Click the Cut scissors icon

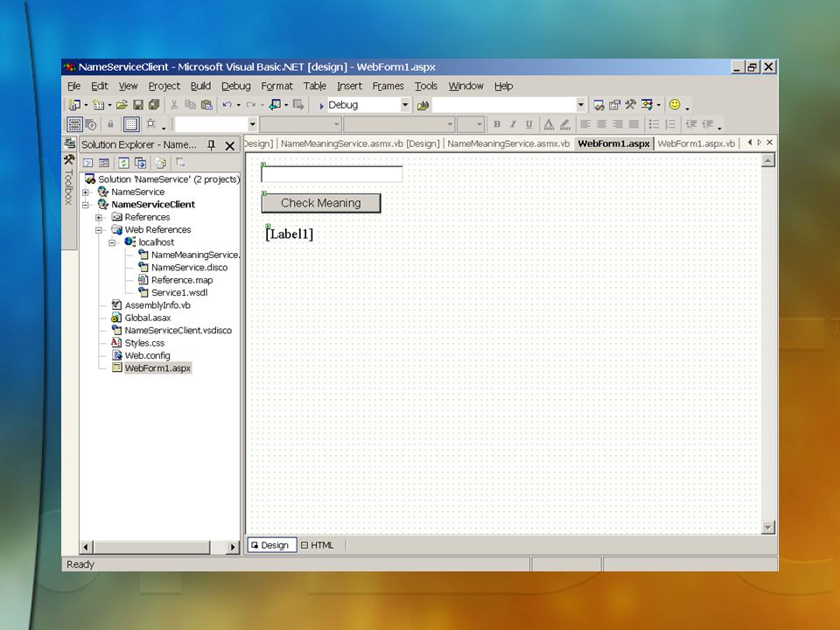pos(174,105)
